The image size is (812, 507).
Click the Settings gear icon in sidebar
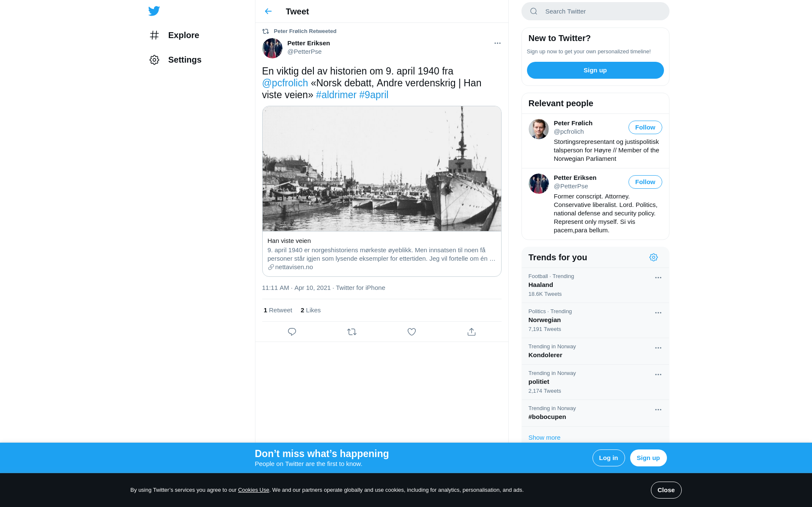click(x=154, y=60)
